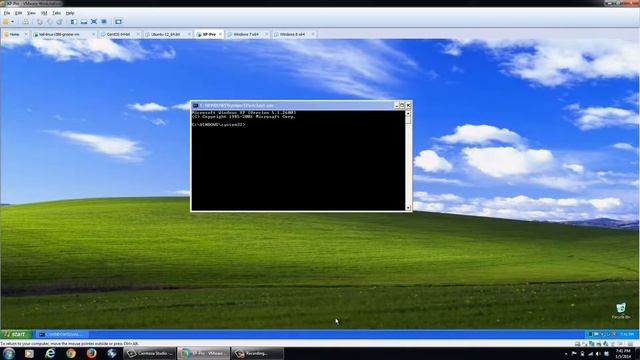Image resolution: width=640 pixels, height=360 pixels.
Task: Launch Google Chrome from host taskbar
Action: pyautogui.click(x=71, y=353)
